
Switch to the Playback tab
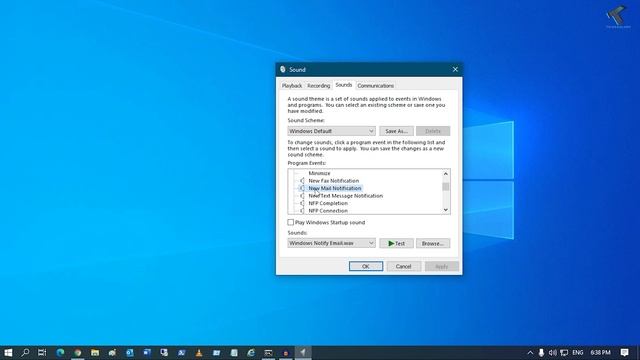pos(292,86)
